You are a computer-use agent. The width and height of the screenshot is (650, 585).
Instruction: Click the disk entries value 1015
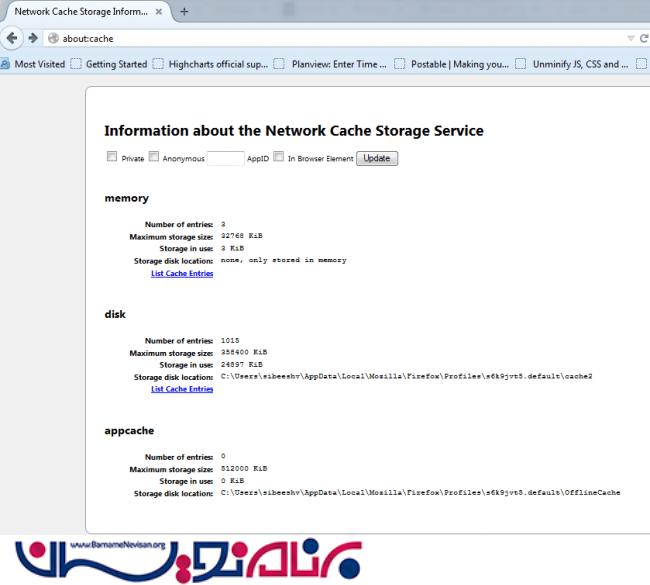pyautogui.click(x=230, y=340)
